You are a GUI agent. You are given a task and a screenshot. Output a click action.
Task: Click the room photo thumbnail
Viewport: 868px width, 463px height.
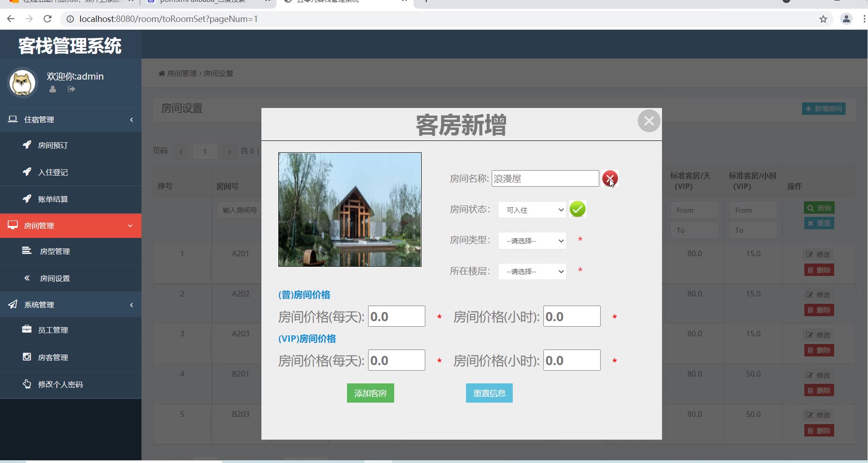pyautogui.click(x=350, y=210)
